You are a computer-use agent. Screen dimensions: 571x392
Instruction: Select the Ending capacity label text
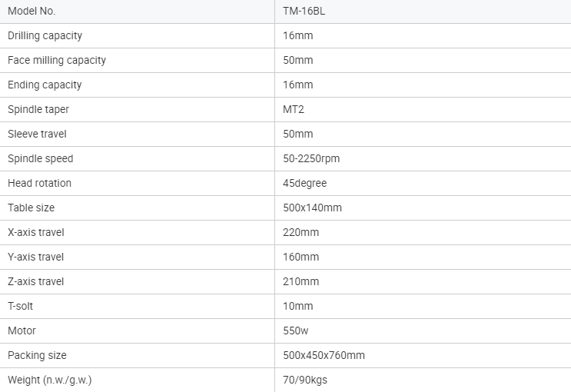(x=45, y=85)
